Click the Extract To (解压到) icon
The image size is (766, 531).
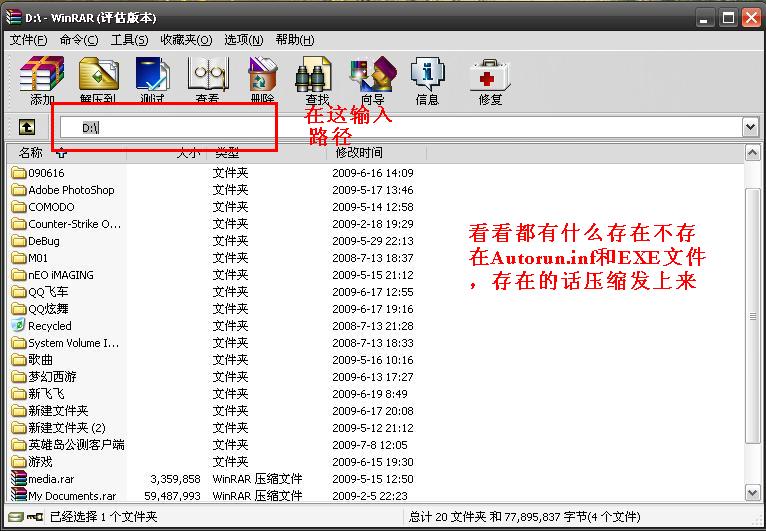(99, 74)
